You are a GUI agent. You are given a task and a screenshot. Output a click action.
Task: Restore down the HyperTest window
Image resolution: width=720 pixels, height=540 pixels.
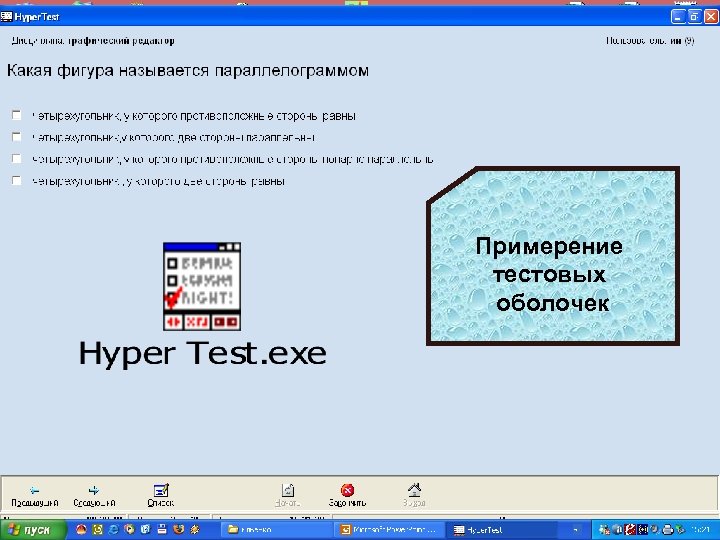pyautogui.click(x=694, y=17)
